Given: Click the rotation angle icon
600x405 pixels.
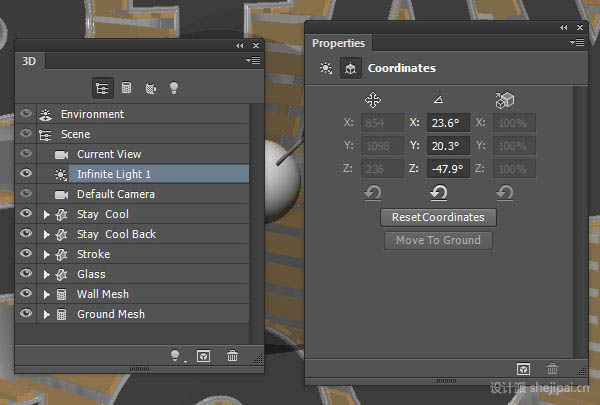Looking at the screenshot, I should (x=439, y=100).
